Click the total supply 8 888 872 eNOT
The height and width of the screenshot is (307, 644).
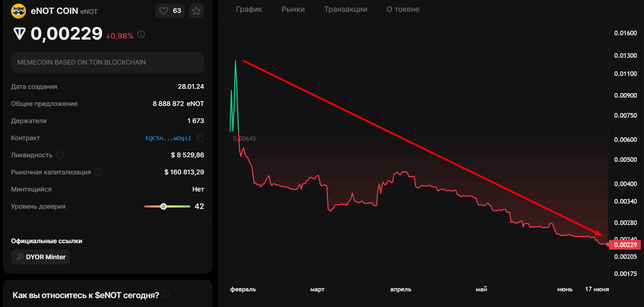pos(178,104)
